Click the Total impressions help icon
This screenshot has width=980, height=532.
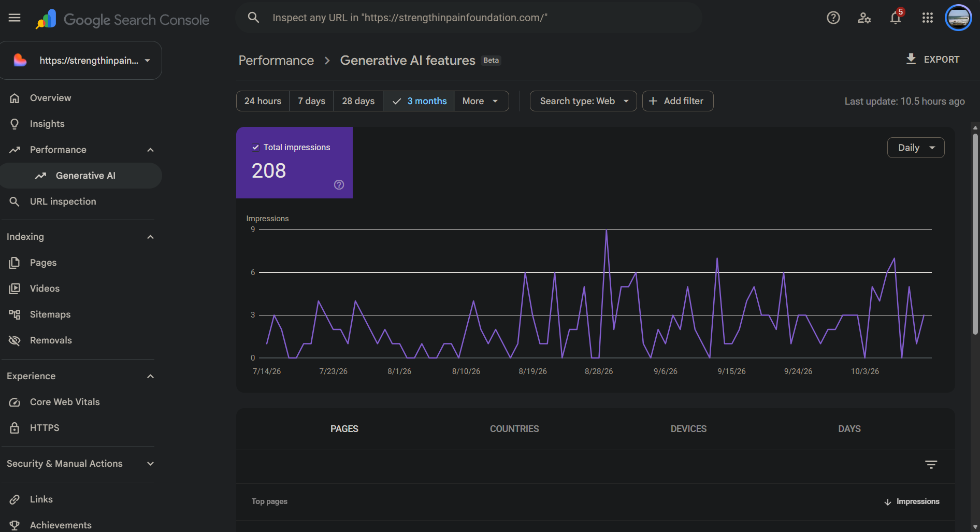tap(339, 184)
